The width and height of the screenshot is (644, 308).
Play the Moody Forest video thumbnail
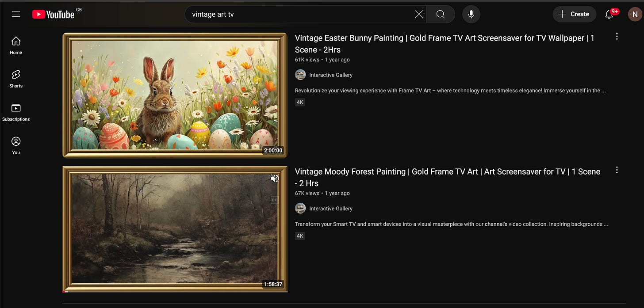pos(175,229)
